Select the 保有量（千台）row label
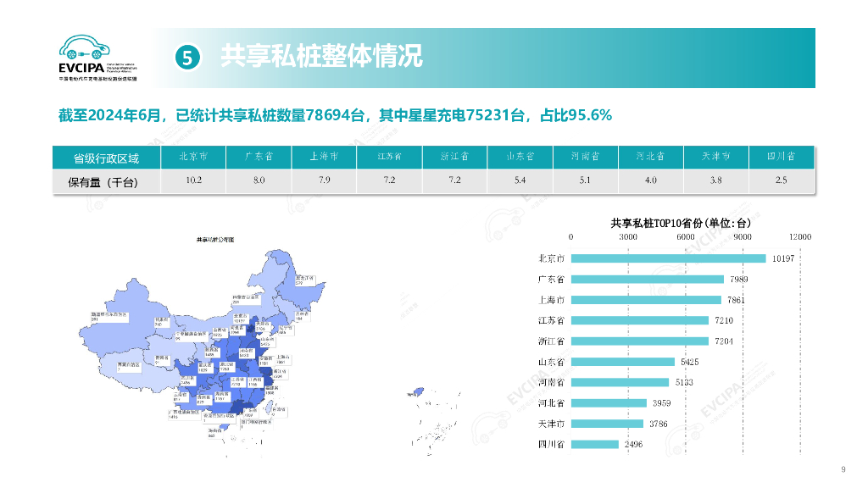This screenshot has height=488, width=868. (108, 180)
